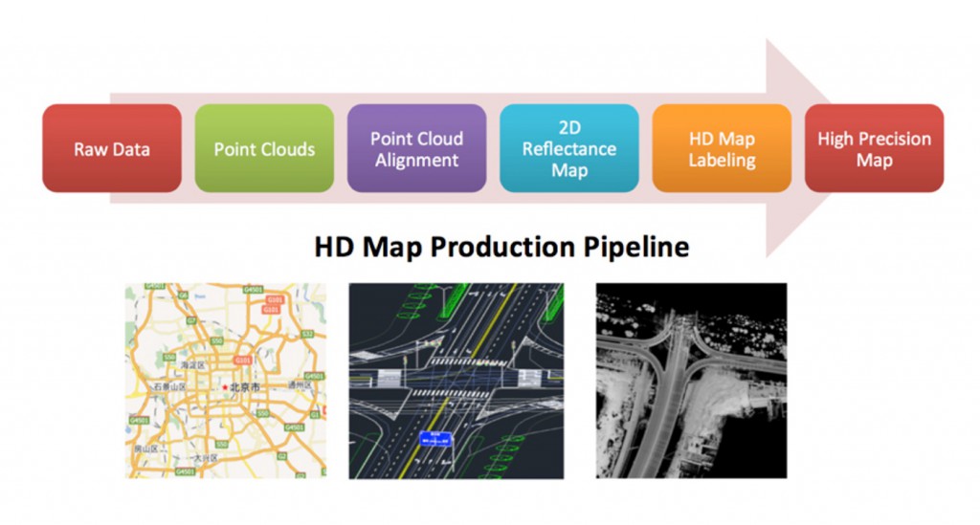This screenshot has width=980, height=525.
Task: Click the 海淀区 district label on the map
Action: tap(194, 365)
